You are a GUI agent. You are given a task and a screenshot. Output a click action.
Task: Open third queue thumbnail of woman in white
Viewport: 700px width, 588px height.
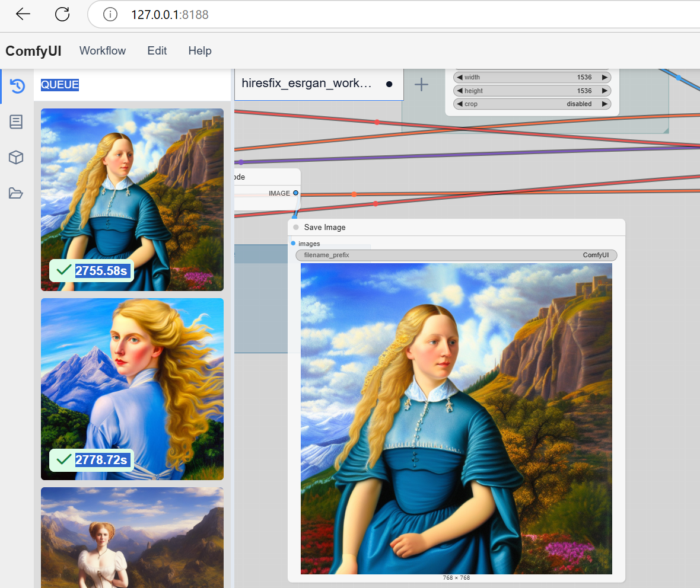click(132, 538)
